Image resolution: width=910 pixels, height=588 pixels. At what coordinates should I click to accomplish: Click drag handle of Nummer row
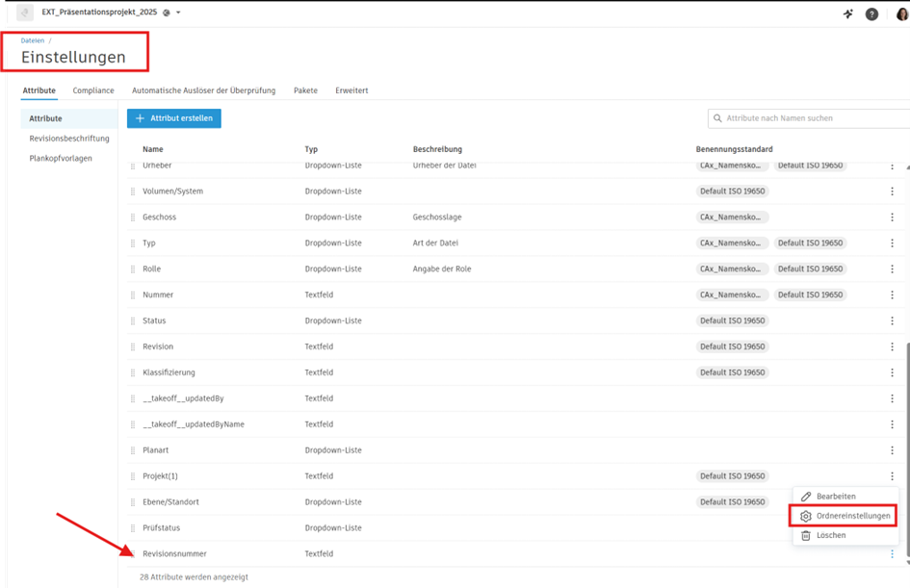(134, 294)
